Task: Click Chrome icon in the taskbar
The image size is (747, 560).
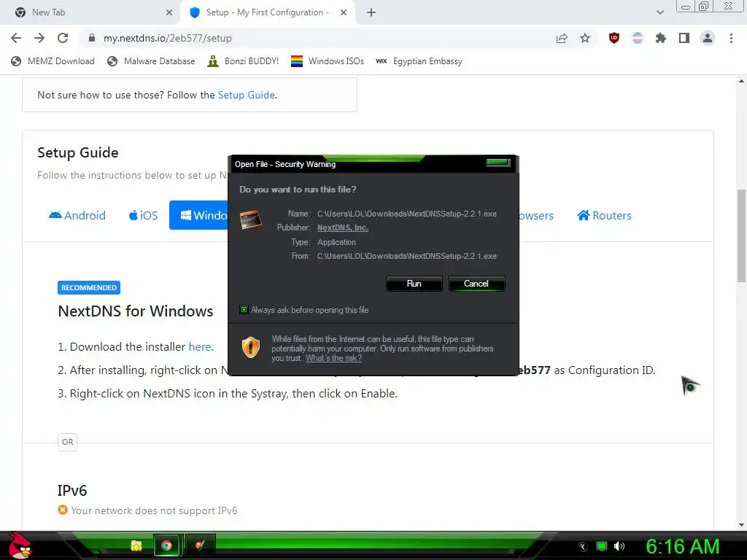Action: 166,545
